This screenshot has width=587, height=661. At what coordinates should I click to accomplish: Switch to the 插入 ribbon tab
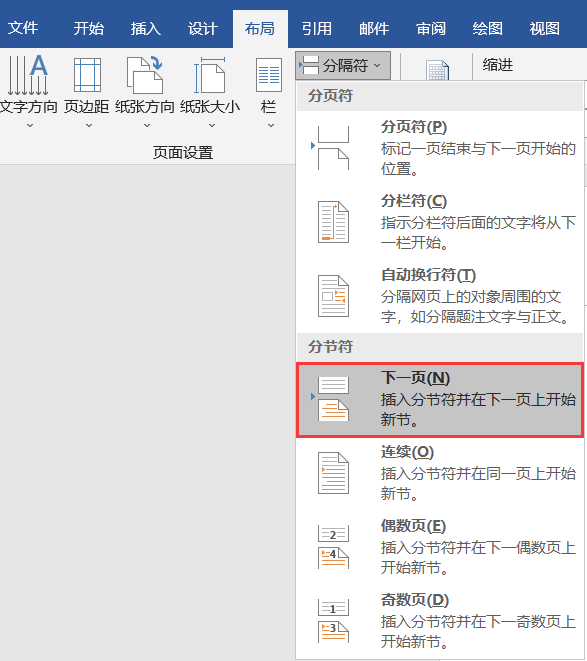point(145,28)
